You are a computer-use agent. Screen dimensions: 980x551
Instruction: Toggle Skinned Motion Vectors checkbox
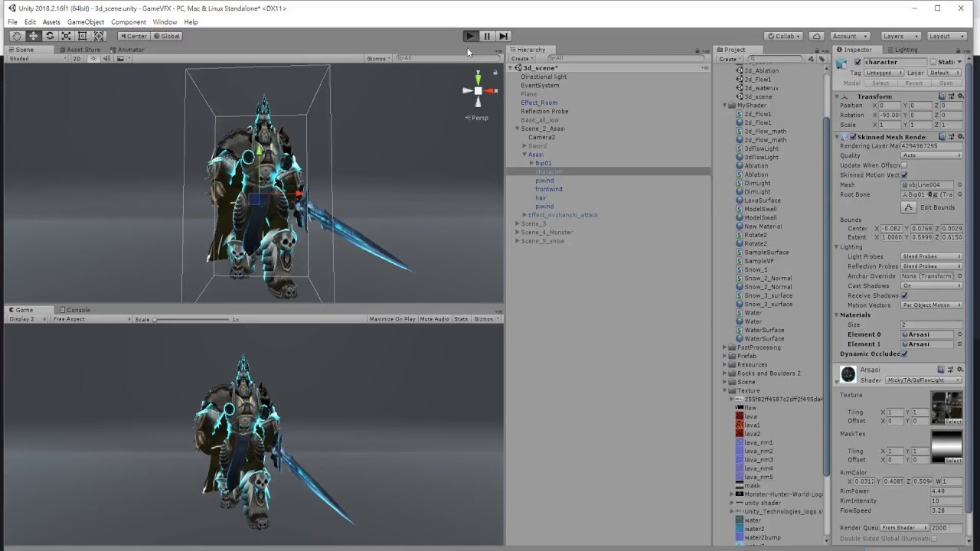(x=904, y=175)
